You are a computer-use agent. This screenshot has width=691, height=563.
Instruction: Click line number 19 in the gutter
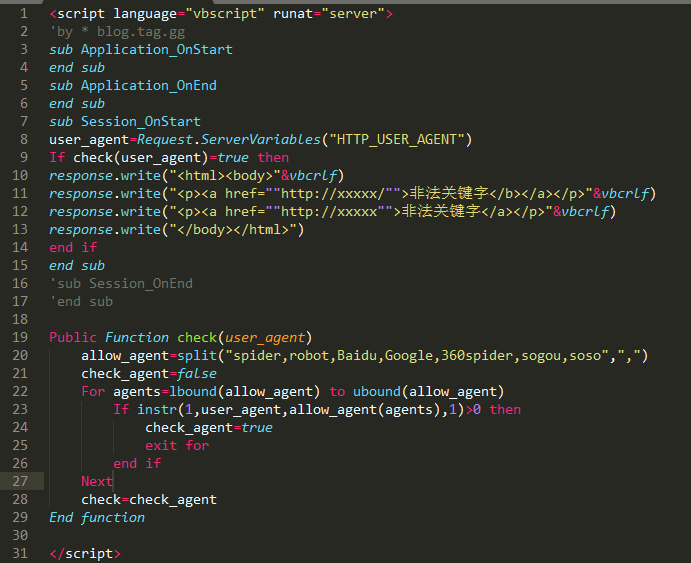(21, 337)
